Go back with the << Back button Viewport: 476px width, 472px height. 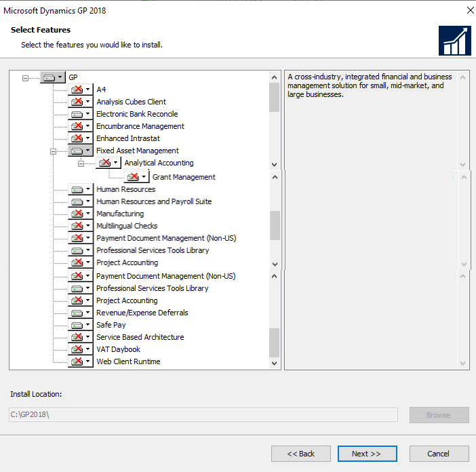click(x=301, y=454)
